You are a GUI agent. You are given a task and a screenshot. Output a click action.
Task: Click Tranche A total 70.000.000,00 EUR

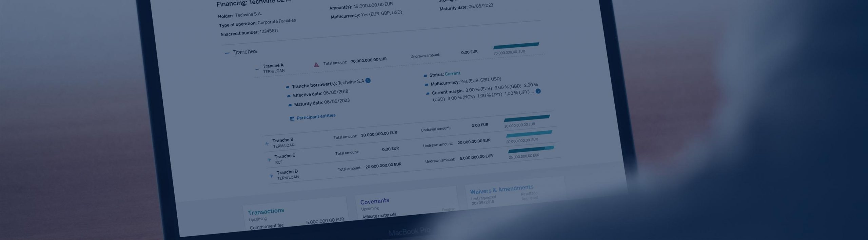tap(369, 60)
